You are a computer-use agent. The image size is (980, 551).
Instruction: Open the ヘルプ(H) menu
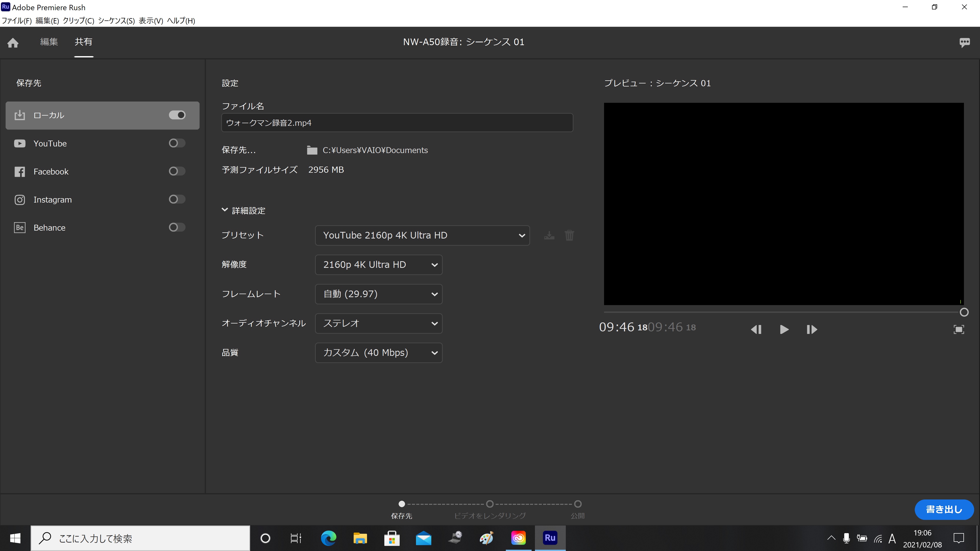click(x=181, y=20)
